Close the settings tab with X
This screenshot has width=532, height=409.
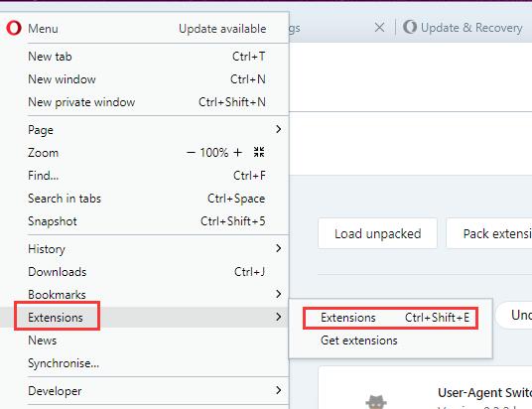point(380,28)
